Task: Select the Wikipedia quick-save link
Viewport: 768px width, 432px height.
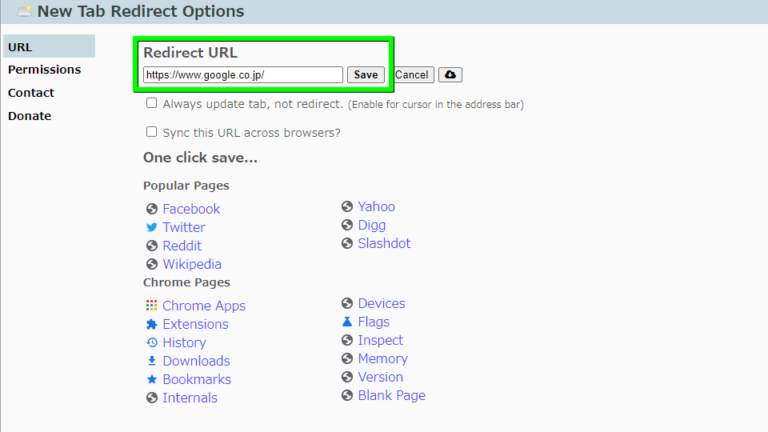Action: (x=192, y=264)
